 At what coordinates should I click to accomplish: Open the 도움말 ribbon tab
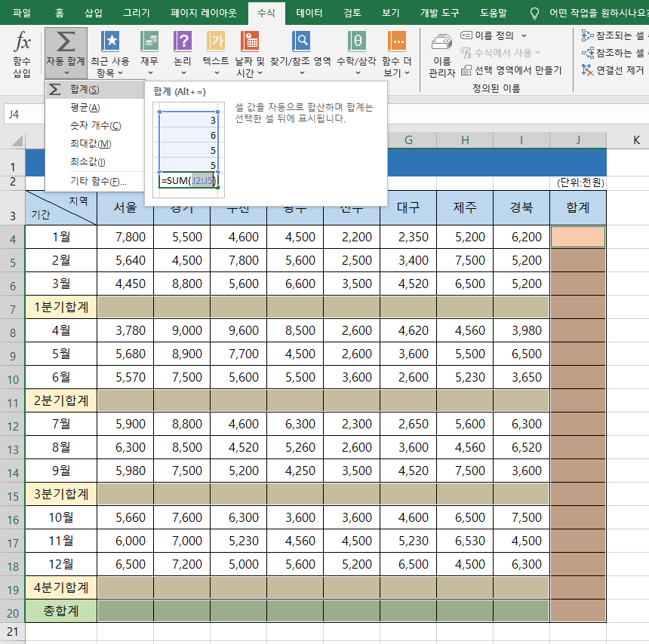coord(493,13)
